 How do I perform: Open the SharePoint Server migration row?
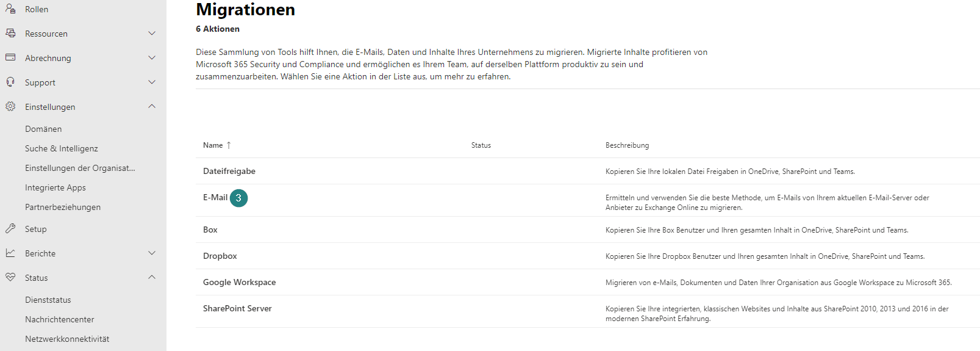tap(588, 311)
